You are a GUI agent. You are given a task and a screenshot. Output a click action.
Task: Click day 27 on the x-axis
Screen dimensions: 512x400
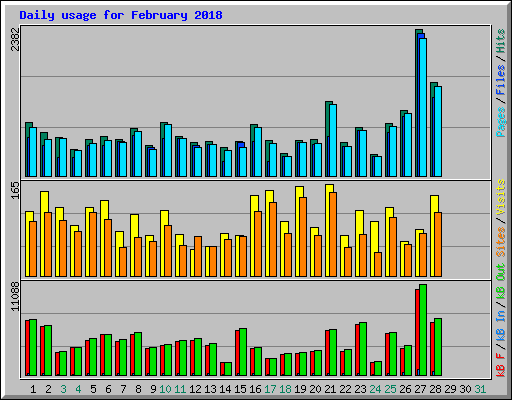(x=420, y=389)
